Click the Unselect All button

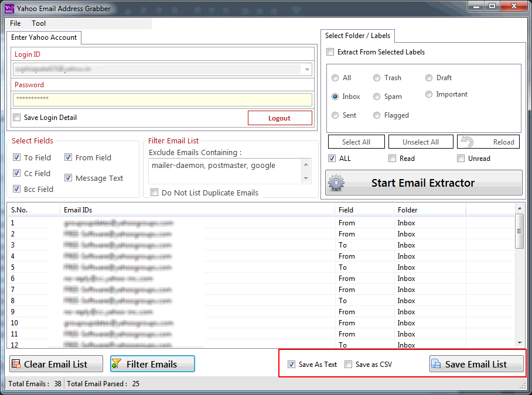421,142
